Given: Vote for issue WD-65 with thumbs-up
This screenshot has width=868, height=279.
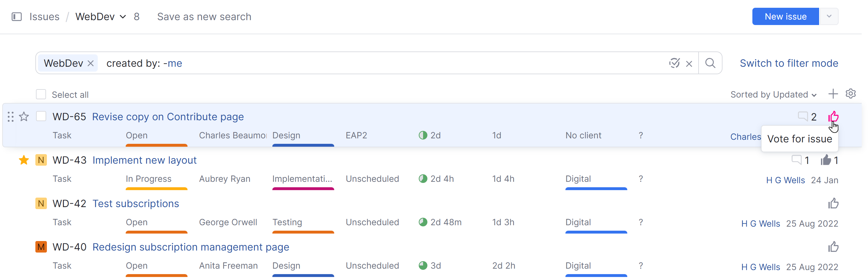Looking at the screenshot, I should (x=833, y=116).
